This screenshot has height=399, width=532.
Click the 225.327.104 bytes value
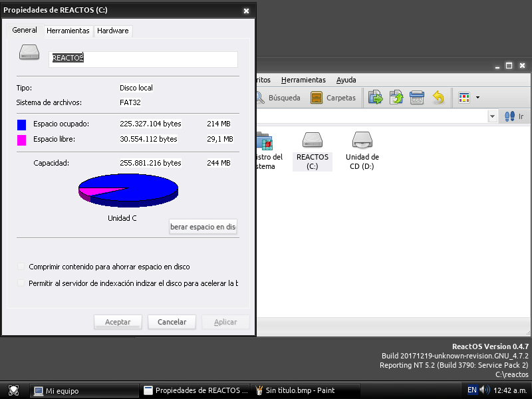(150, 124)
